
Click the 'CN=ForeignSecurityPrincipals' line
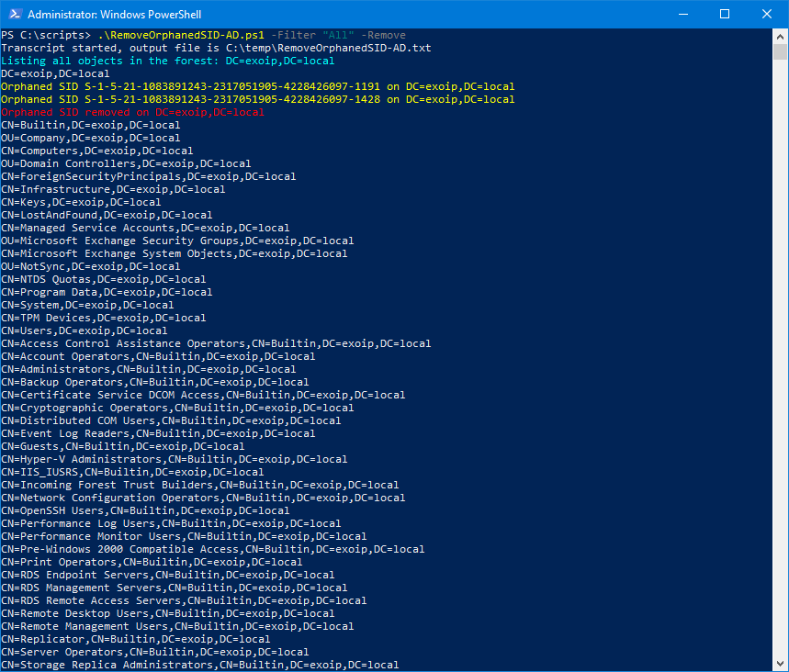(149, 176)
